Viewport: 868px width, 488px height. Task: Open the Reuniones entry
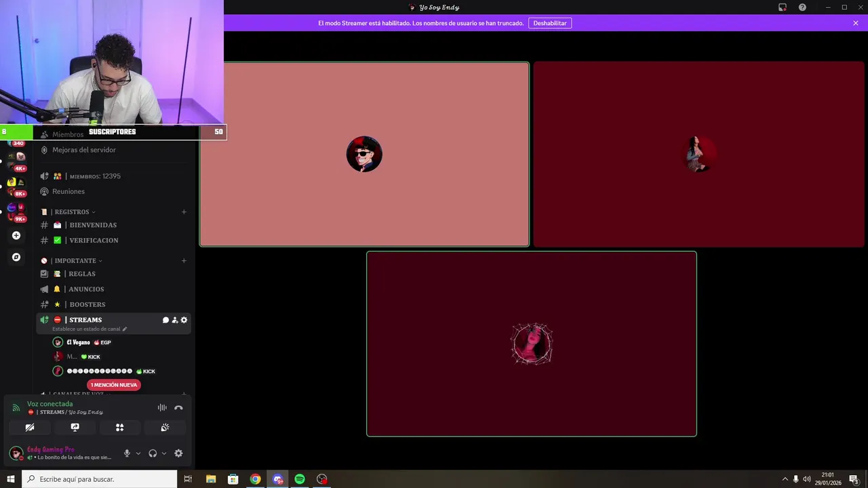[68, 191]
